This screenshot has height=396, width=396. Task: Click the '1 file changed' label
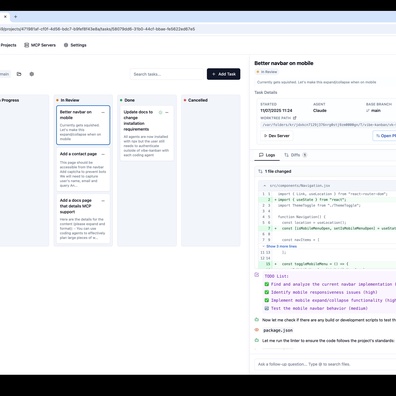click(278, 171)
